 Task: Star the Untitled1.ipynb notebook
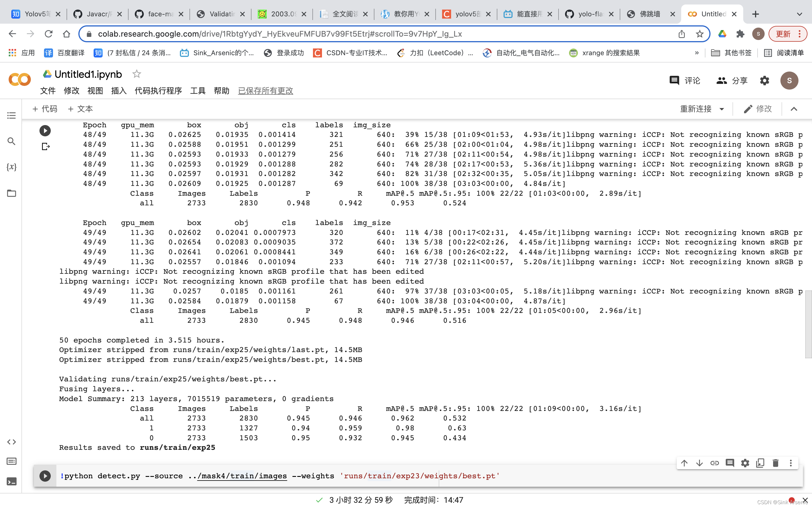tap(136, 74)
